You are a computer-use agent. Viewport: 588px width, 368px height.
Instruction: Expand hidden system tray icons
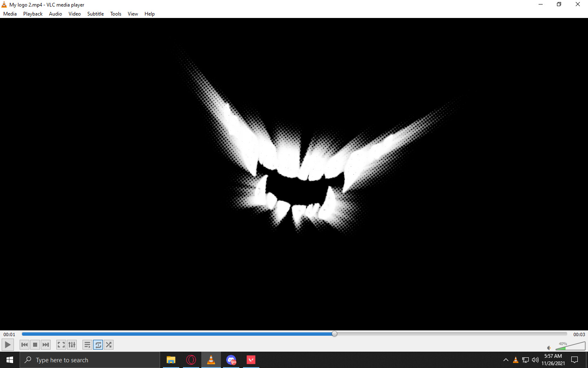point(506,360)
